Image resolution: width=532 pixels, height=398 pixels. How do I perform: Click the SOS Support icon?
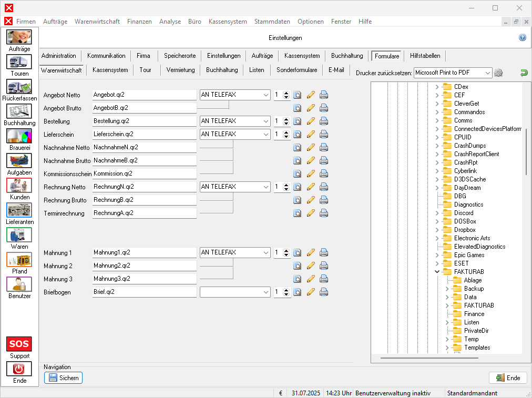click(19, 344)
